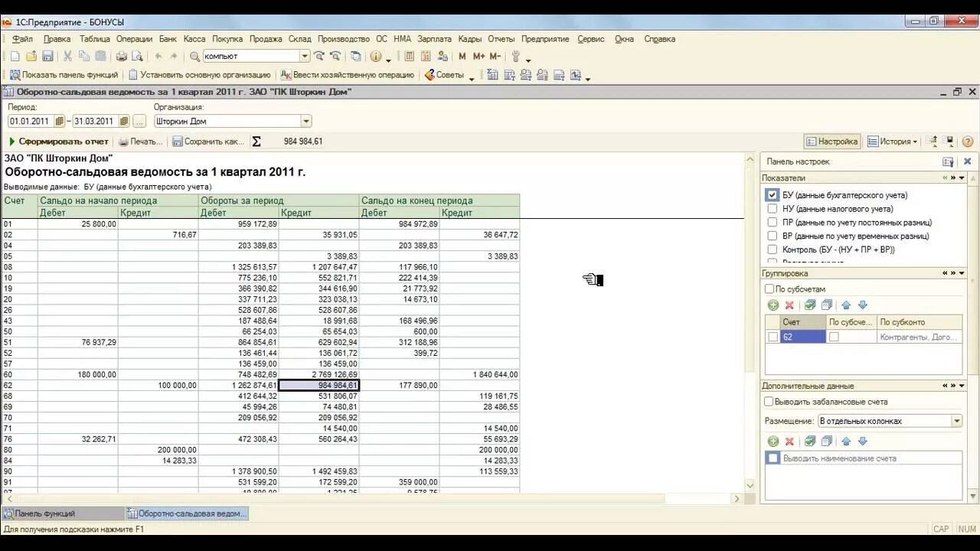
Task: Click the Print toolbar icon
Action: click(121, 56)
